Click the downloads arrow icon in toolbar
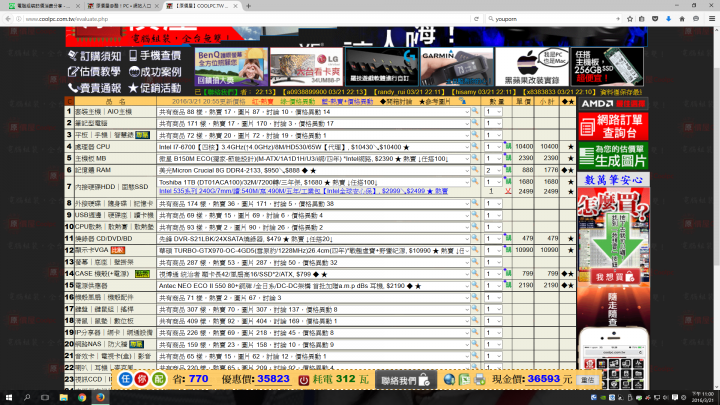Screen dimensions: 720x405 coord(669,19)
